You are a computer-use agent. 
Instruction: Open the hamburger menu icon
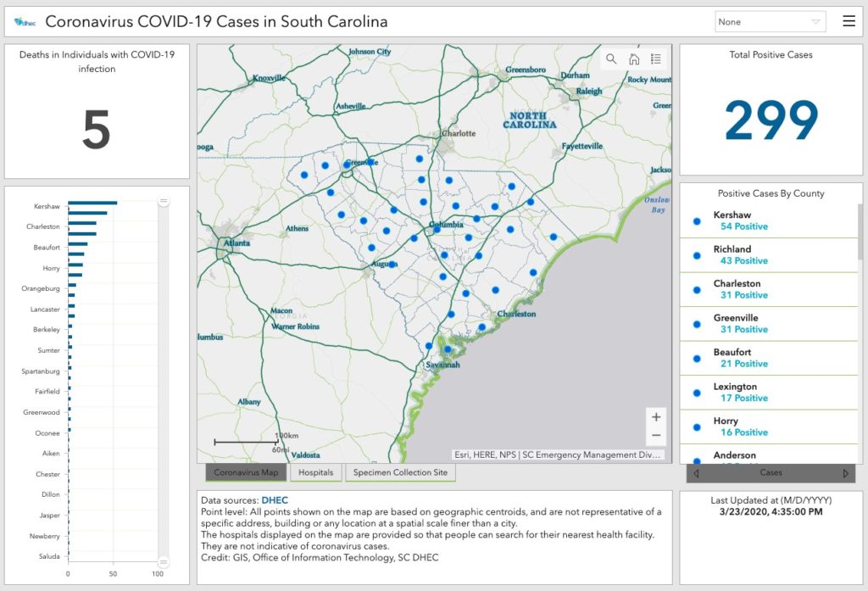849,21
